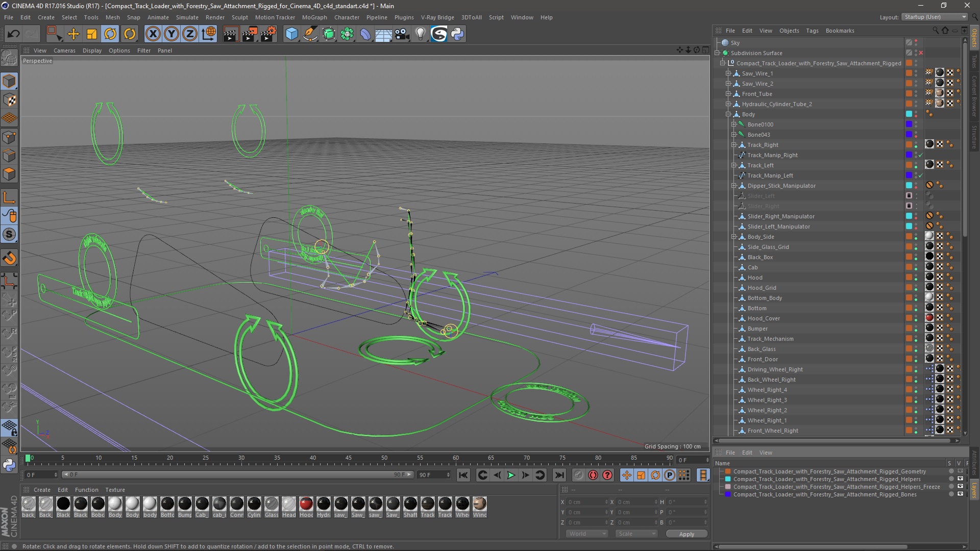Go to end of timeline
Image resolution: width=980 pixels, height=551 pixels.
pyautogui.click(x=559, y=475)
